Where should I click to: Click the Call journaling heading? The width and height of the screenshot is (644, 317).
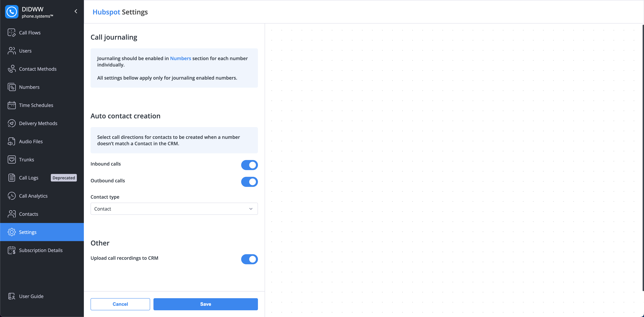(x=114, y=37)
